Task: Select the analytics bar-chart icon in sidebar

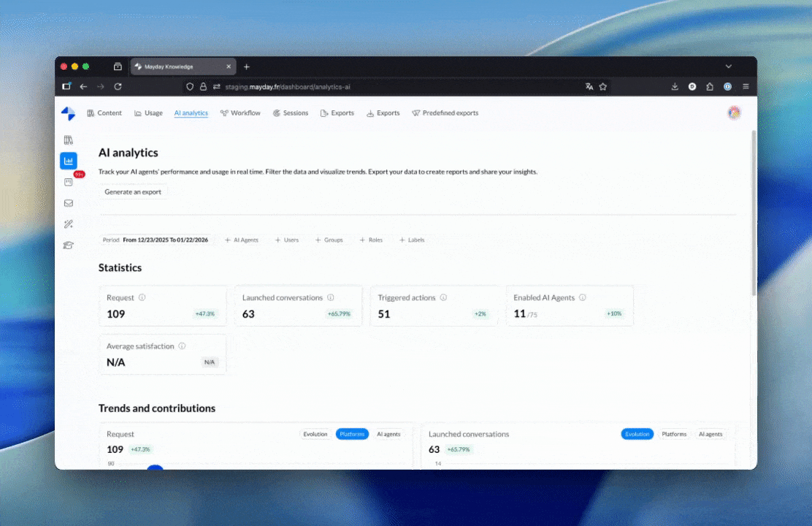Action: click(69, 160)
